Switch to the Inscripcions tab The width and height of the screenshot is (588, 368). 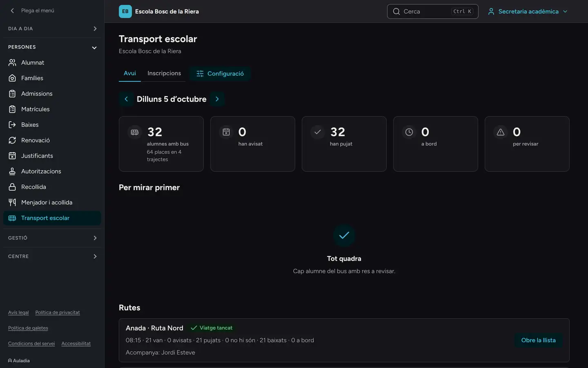click(164, 73)
